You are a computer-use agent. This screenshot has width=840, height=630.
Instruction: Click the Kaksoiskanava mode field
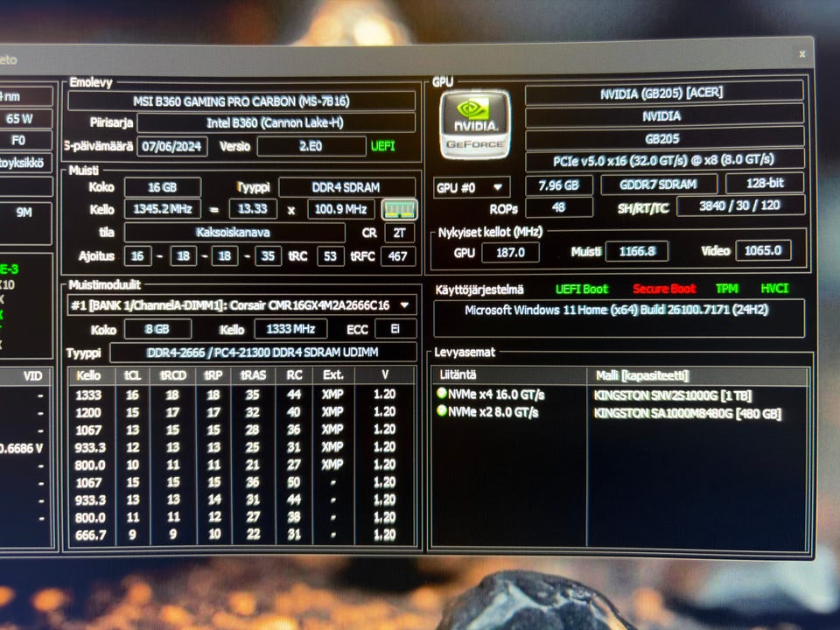[x=234, y=233]
